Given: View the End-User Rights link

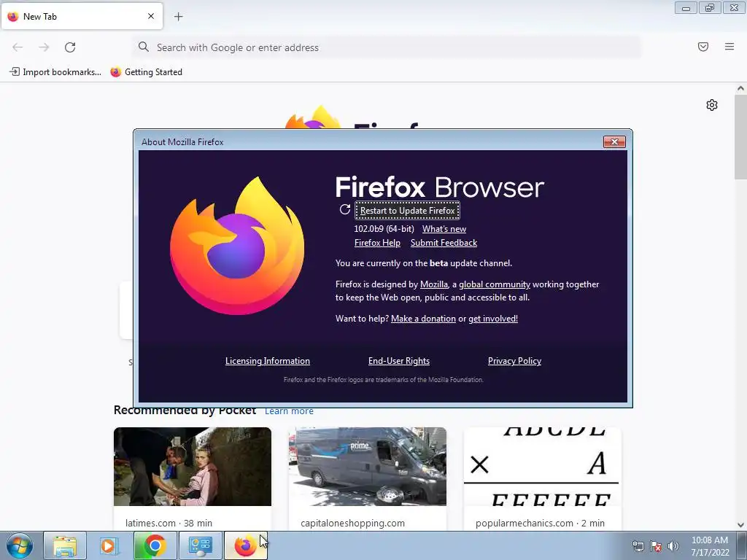Looking at the screenshot, I should coord(399,361).
